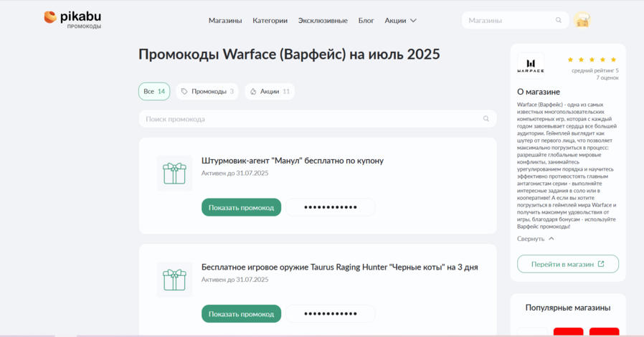Open the Taurus Raging Hunter "Черные коты" title
The image size is (644, 337).
pyautogui.click(x=340, y=267)
